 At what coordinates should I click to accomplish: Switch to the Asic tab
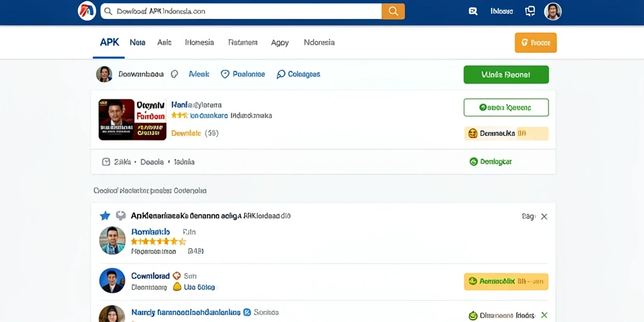164,42
